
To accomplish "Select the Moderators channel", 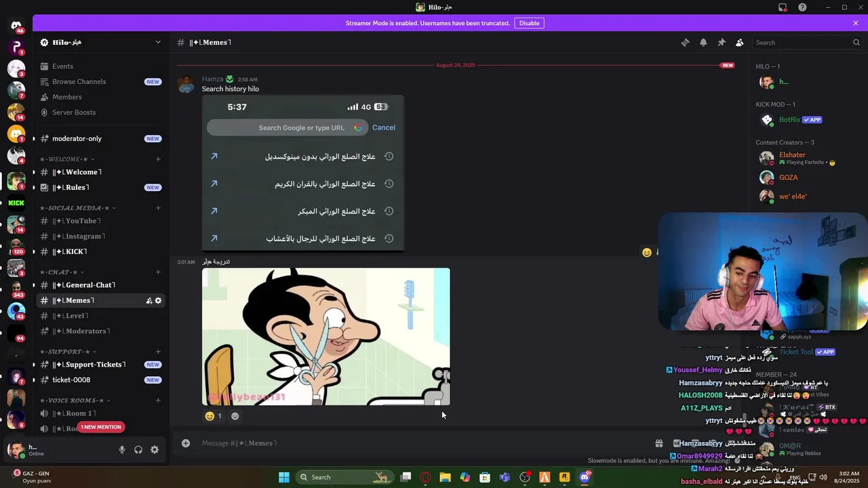I will point(100,331).
